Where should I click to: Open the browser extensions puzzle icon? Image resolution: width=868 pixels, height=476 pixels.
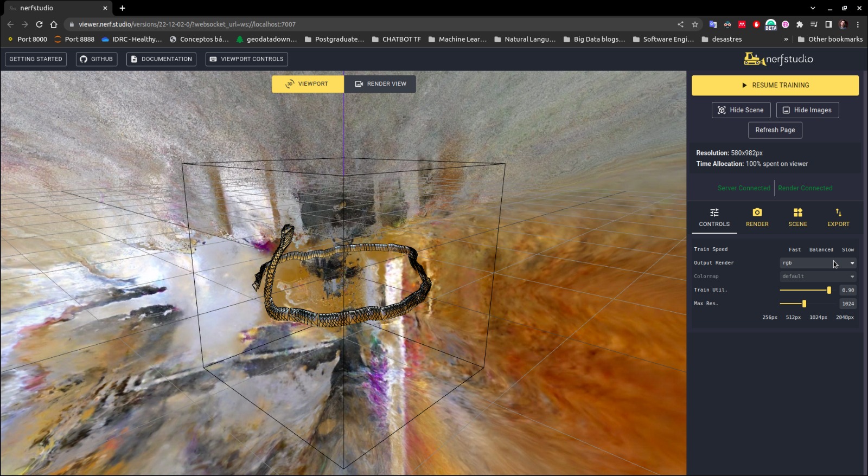800,24
